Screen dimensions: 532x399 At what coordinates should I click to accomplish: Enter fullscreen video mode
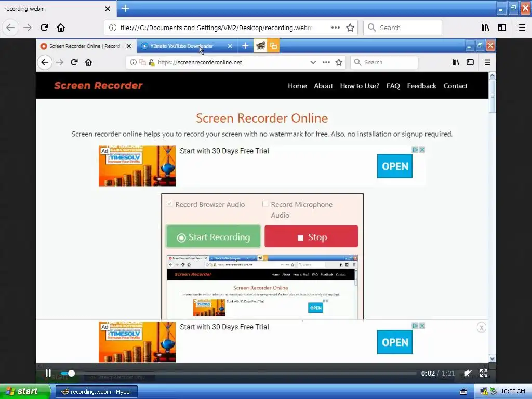coord(484,373)
